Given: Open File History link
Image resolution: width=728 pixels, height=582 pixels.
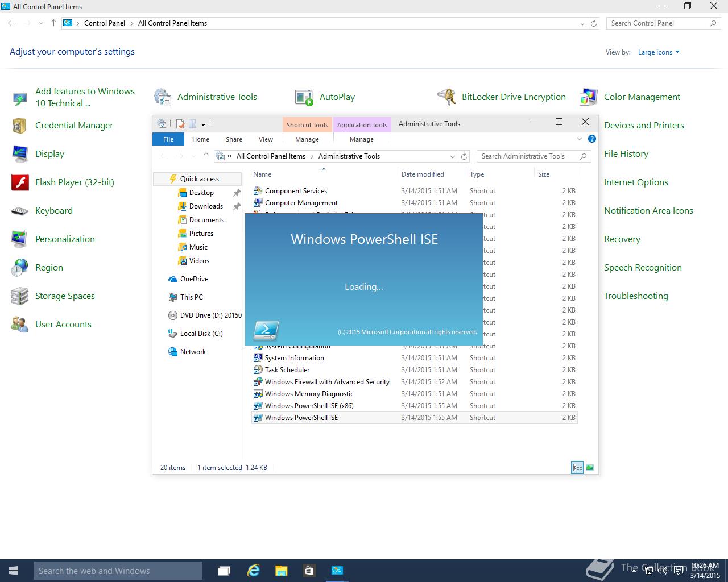Looking at the screenshot, I should click(x=626, y=154).
